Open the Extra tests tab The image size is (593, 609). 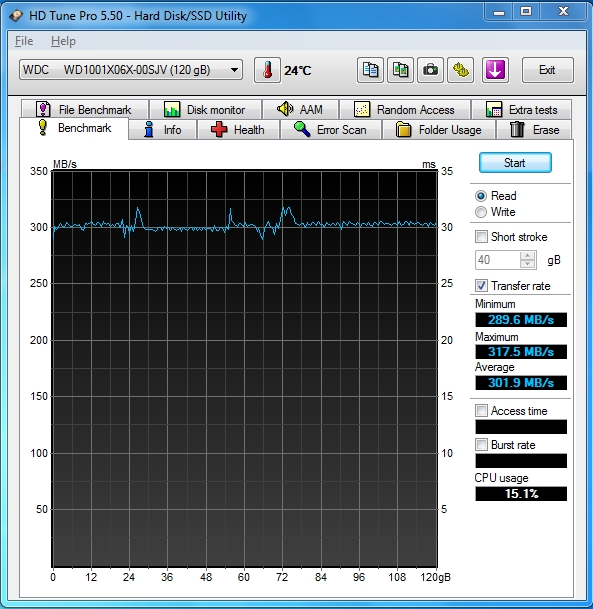[522, 110]
